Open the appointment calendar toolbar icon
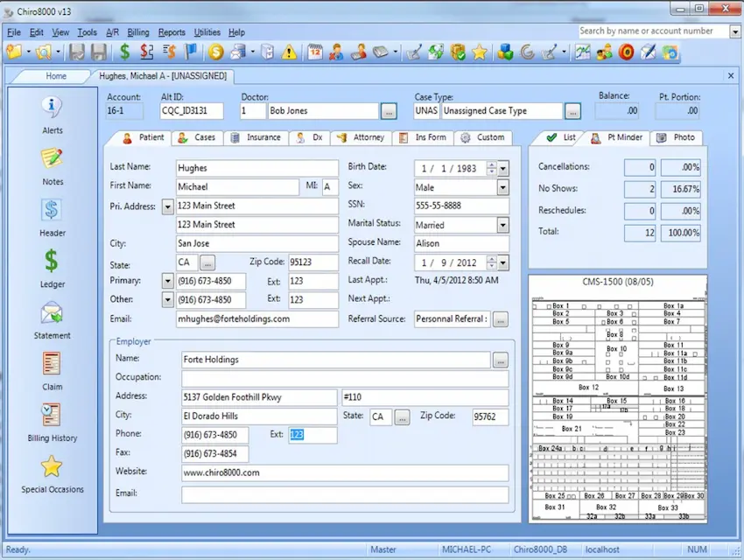744x560 pixels. (x=313, y=52)
